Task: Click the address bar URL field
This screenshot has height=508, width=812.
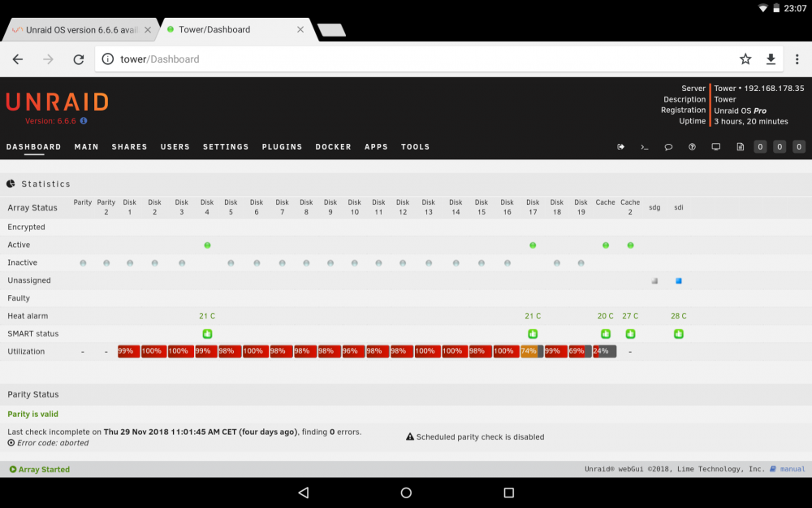Action: click(x=438, y=59)
